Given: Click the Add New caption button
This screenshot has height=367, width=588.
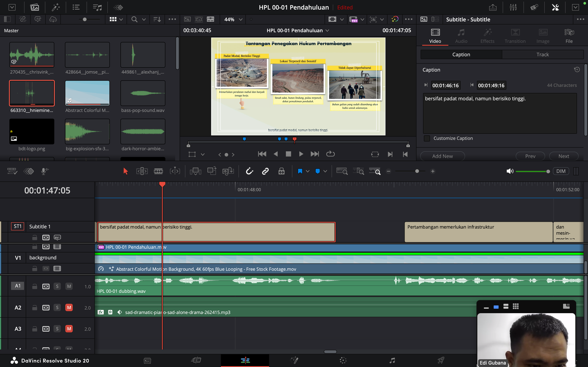Looking at the screenshot, I should 442,156.
